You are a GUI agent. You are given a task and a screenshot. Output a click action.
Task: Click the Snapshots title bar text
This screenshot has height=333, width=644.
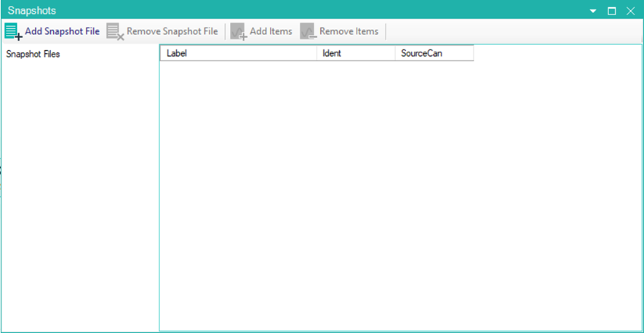pyautogui.click(x=32, y=11)
